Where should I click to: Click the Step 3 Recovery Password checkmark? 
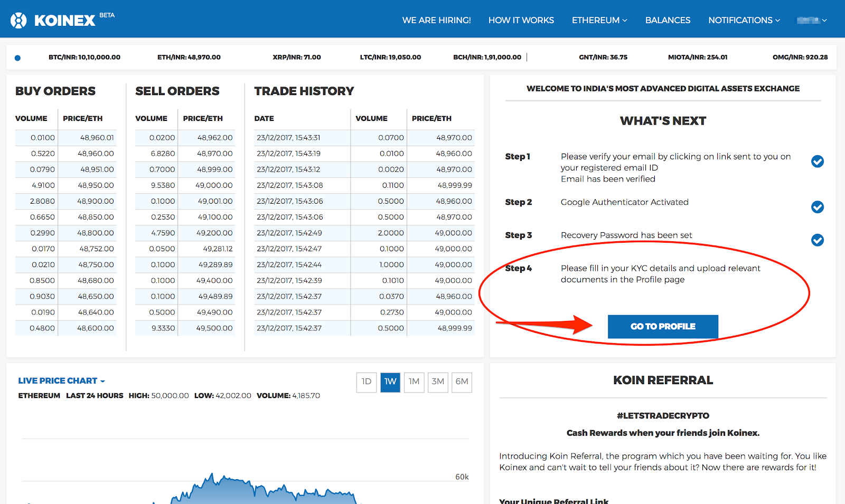click(818, 240)
